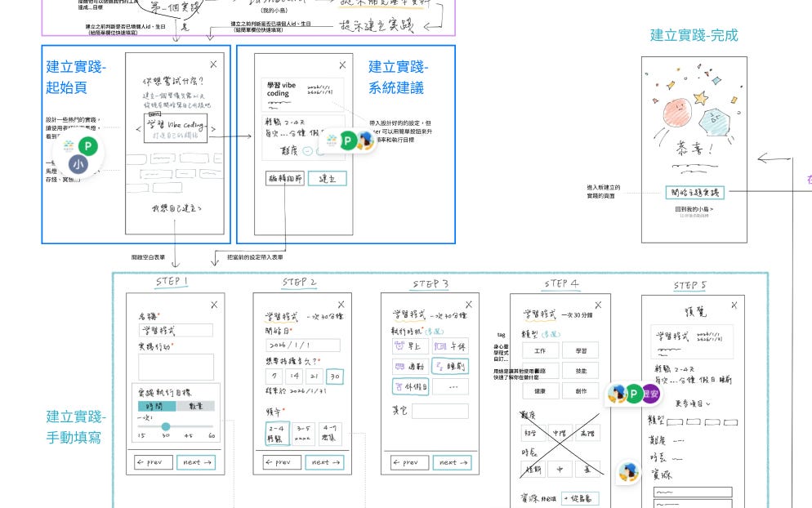Click the lone blue-hat avatar below STEP 4
This screenshot has width=812, height=508.
coord(629,472)
